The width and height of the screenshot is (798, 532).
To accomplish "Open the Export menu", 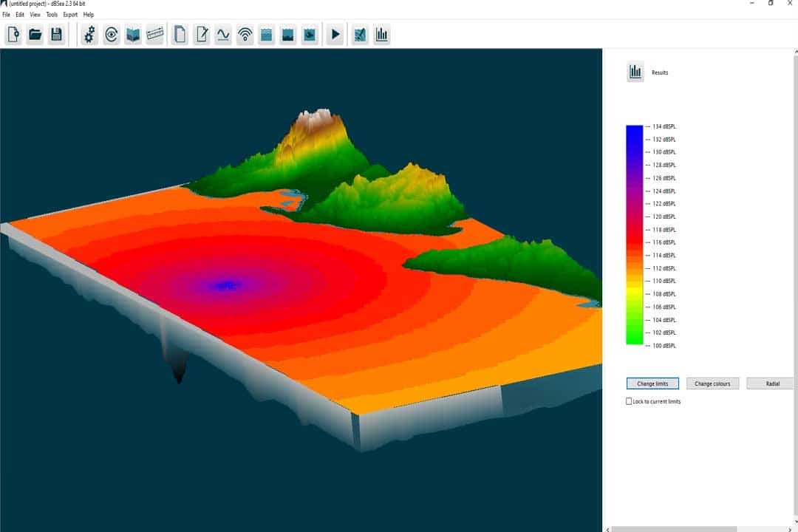I will [x=70, y=15].
